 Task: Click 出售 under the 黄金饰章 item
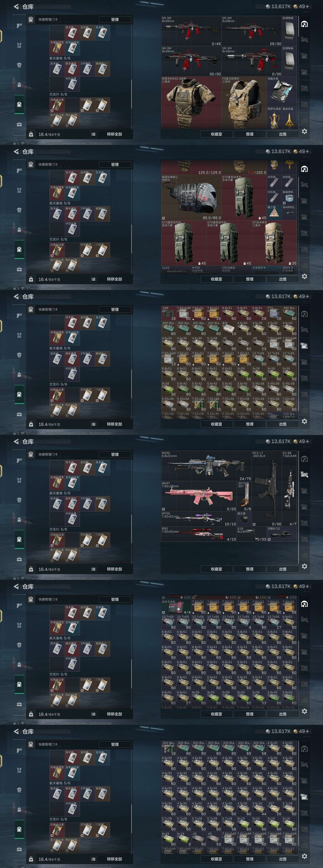pyautogui.click(x=283, y=134)
